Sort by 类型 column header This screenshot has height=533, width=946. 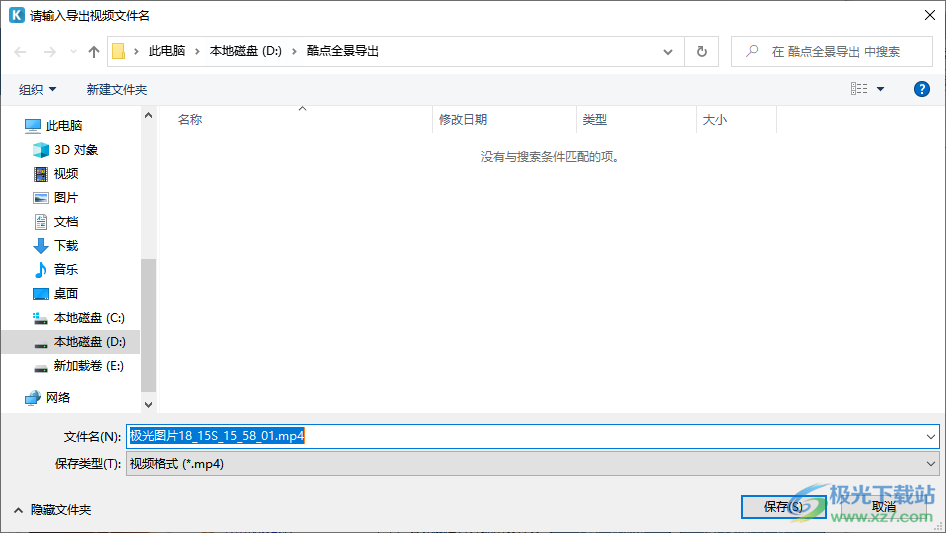[595, 120]
